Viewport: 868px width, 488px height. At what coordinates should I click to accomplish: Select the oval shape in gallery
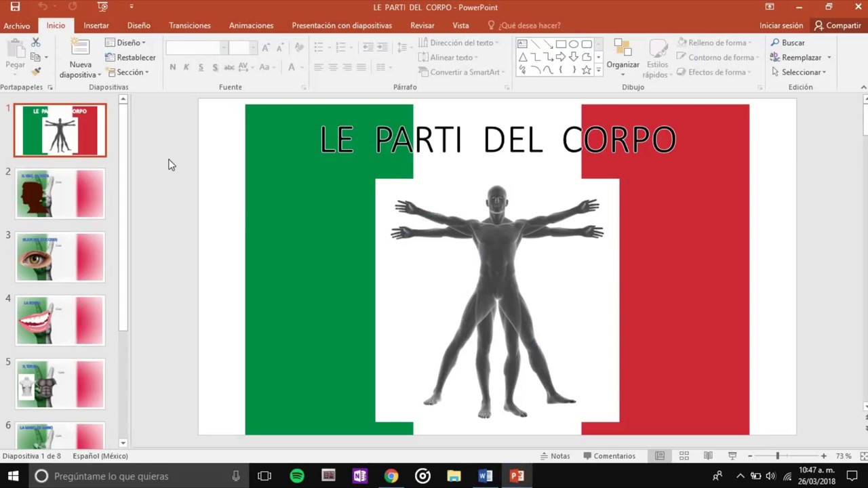coord(574,44)
